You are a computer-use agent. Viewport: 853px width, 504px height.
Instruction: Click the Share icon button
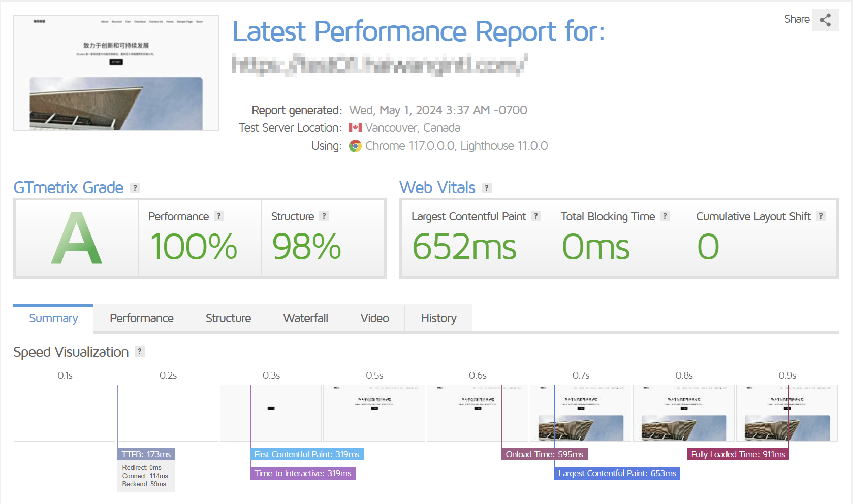click(x=825, y=20)
